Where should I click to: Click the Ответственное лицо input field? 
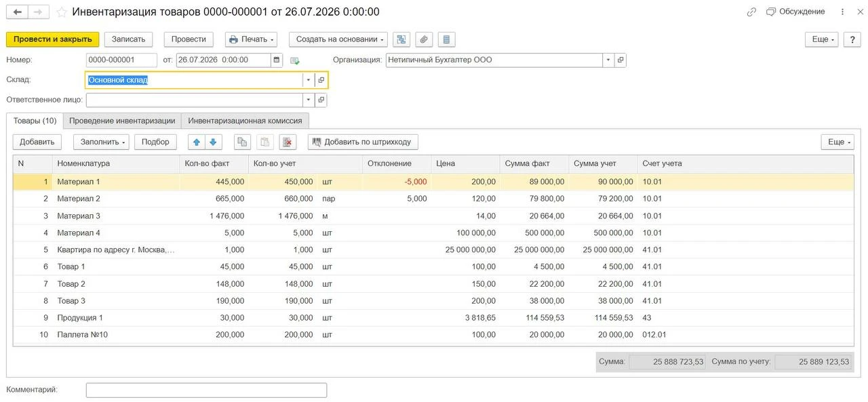click(x=195, y=100)
